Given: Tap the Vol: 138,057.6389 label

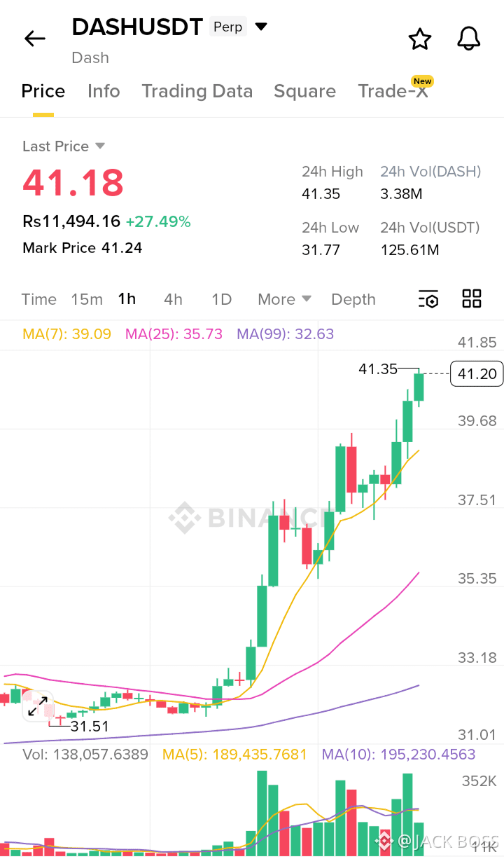Looking at the screenshot, I should click(x=85, y=755).
